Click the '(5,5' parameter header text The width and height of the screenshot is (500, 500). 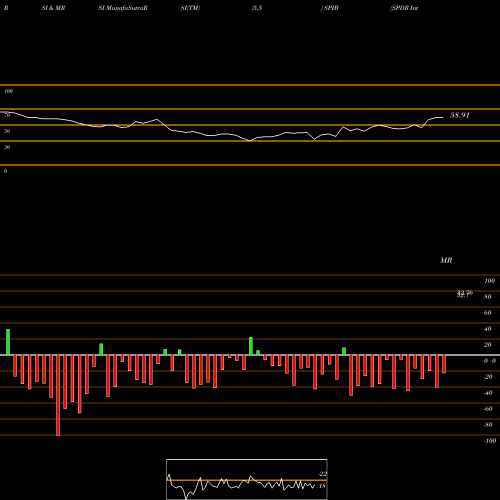coord(257,8)
